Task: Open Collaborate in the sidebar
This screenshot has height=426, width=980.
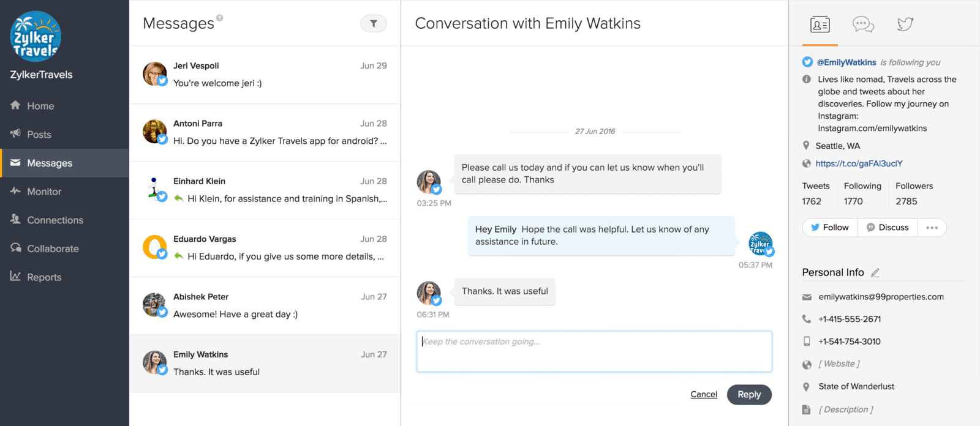Action: pyautogui.click(x=64, y=248)
